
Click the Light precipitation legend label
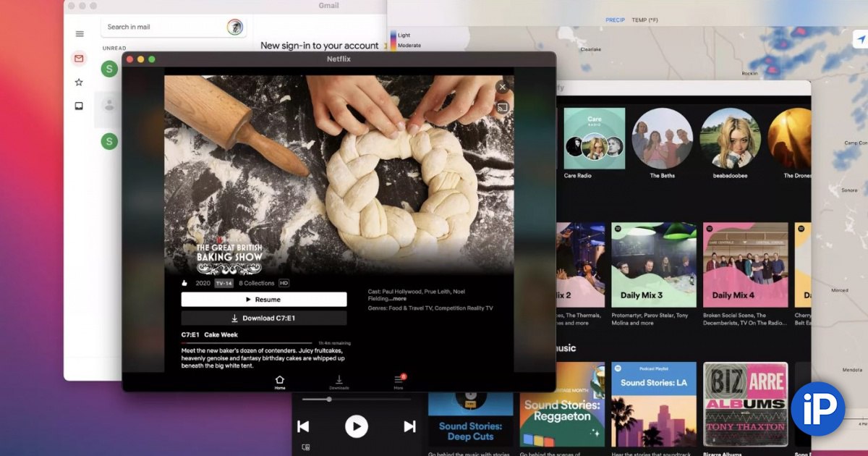[x=404, y=35]
